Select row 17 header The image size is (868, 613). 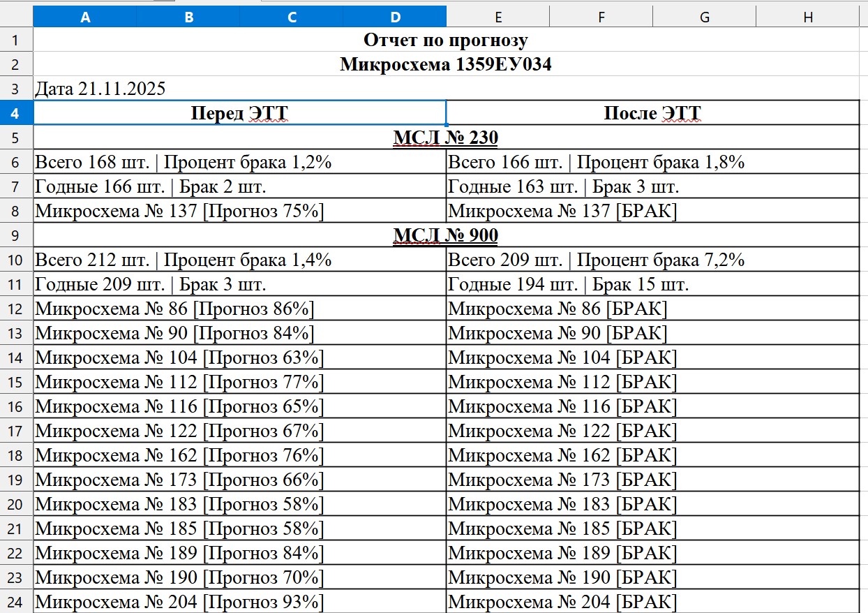[17, 431]
